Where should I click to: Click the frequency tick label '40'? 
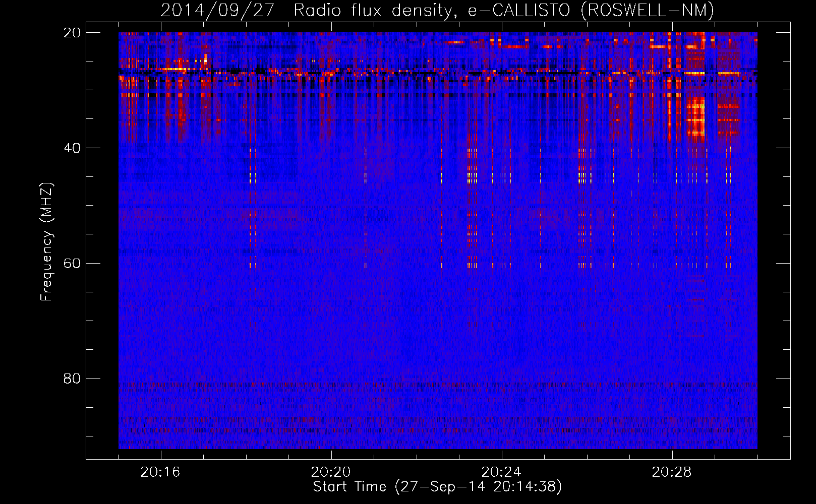(72, 148)
